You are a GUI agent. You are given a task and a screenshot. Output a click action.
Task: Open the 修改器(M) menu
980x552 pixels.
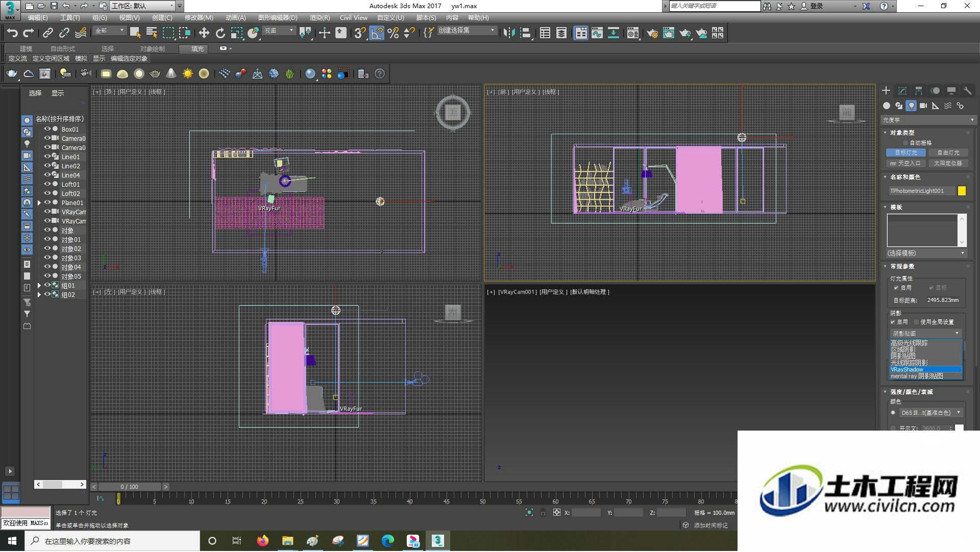[199, 18]
